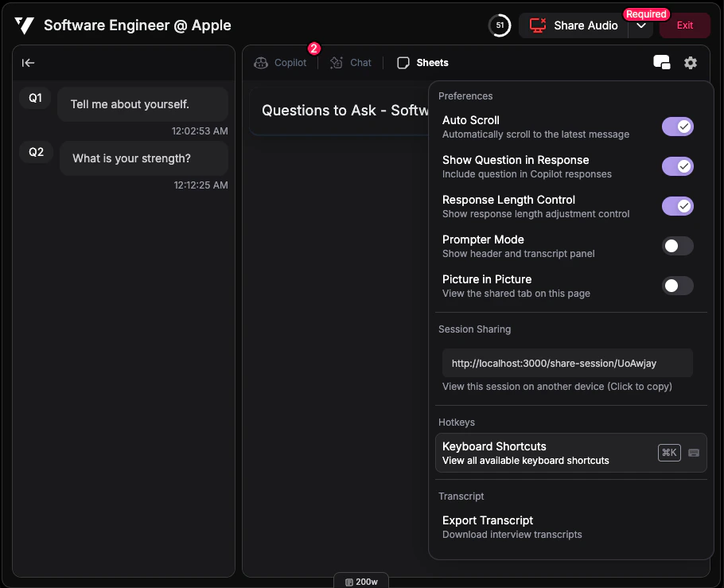The image size is (724, 588).
Task: Enable Prompter Mode
Action: tap(677, 246)
